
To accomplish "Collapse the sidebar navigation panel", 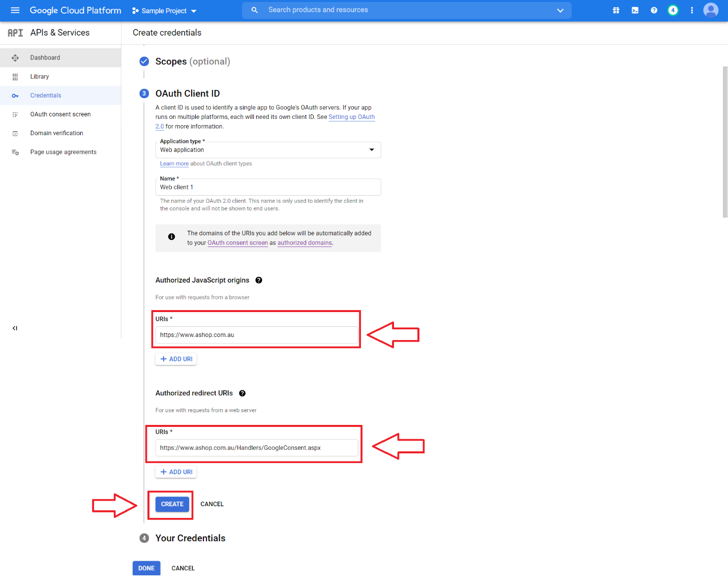I will pyautogui.click(x=15, y=328).
